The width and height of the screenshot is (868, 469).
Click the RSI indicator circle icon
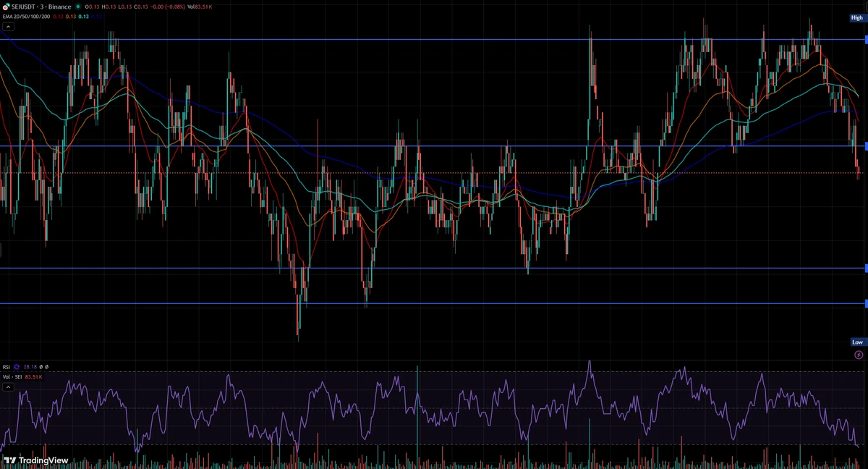tap(17, 367)
